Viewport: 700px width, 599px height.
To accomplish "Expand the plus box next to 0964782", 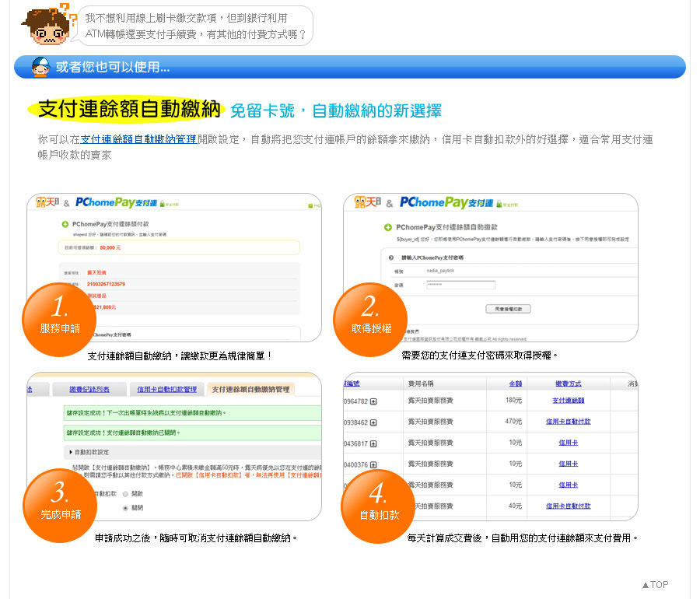I will point(373,401).
